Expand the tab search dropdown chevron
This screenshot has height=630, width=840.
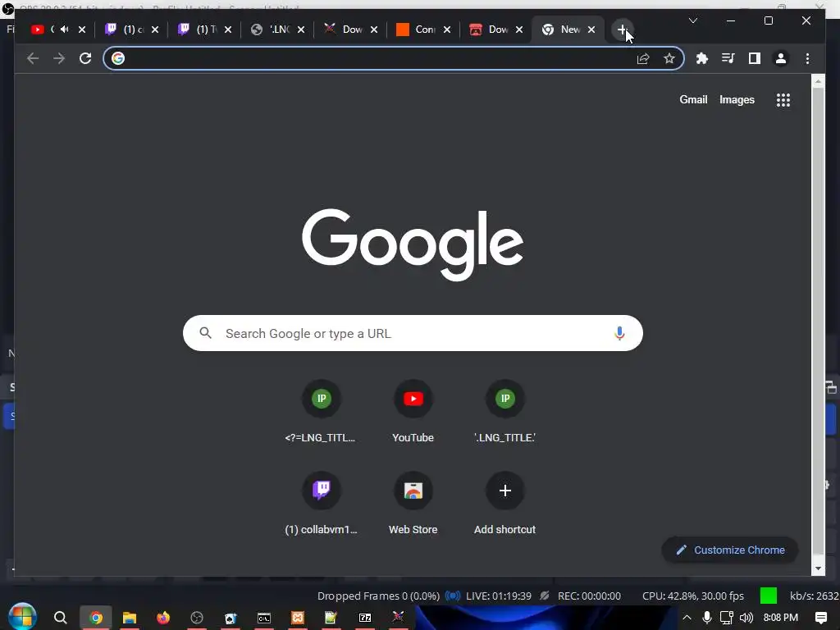692,21
